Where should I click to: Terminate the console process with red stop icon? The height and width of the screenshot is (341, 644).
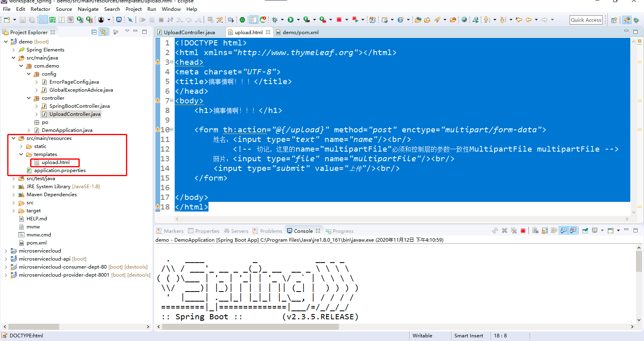pos(523,231)
